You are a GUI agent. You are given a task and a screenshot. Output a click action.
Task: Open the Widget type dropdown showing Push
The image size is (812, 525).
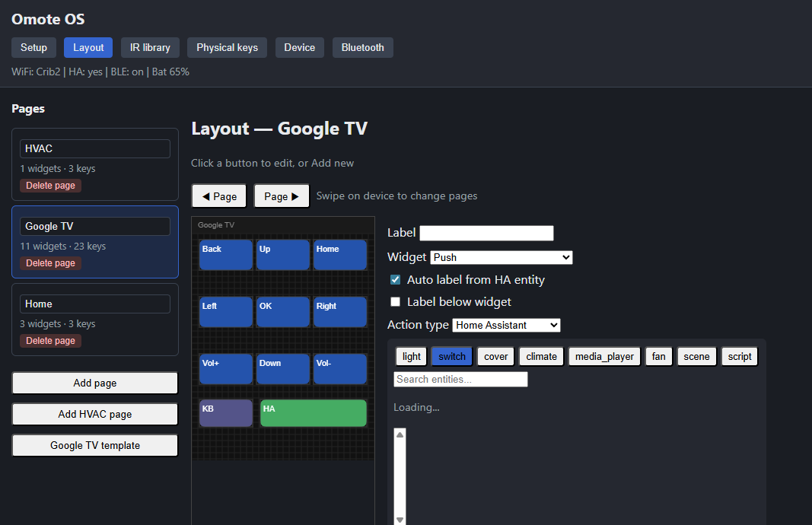[502, 257]
